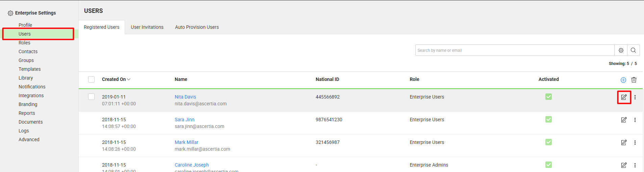Image resolution: width=644 pixels, height=172 pixels.
Task: Toggle the select-all checkbox in table header
Action: (91, 79)
